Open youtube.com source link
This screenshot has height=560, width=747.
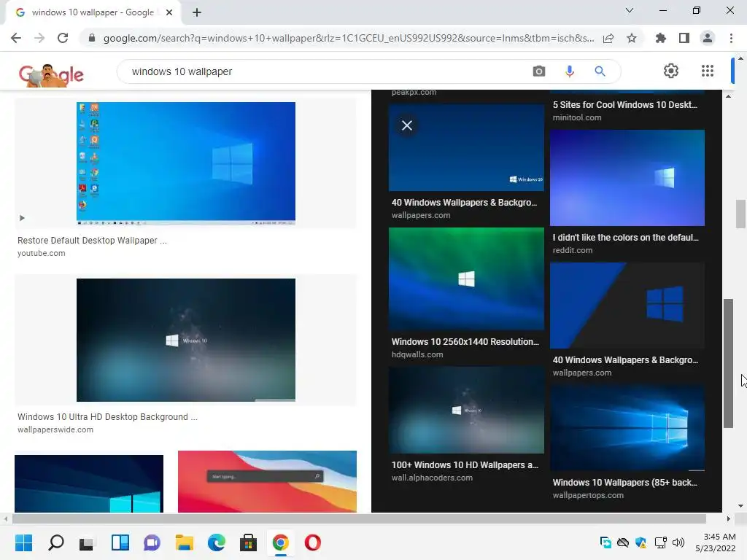pos(42,253)
